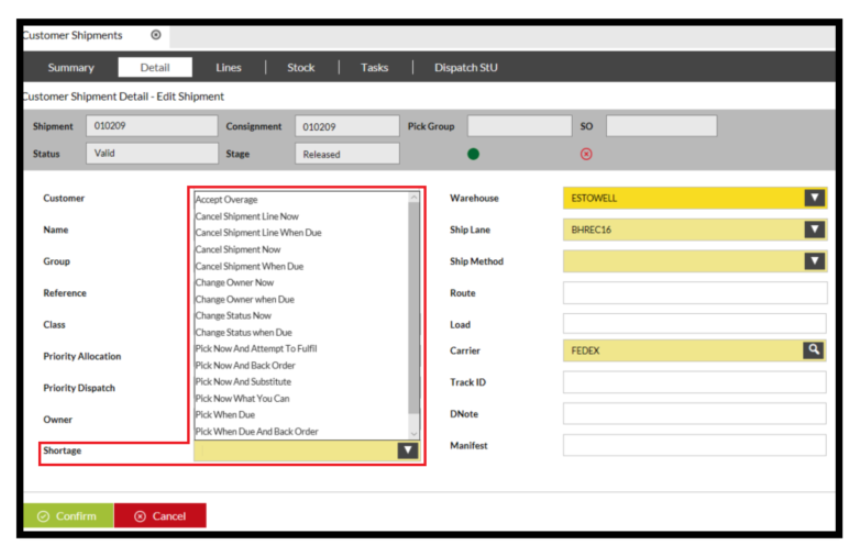Click the red cancelled circle icon
The height and width of the screenshot is (550, 851).
click(x=586, y=154)
